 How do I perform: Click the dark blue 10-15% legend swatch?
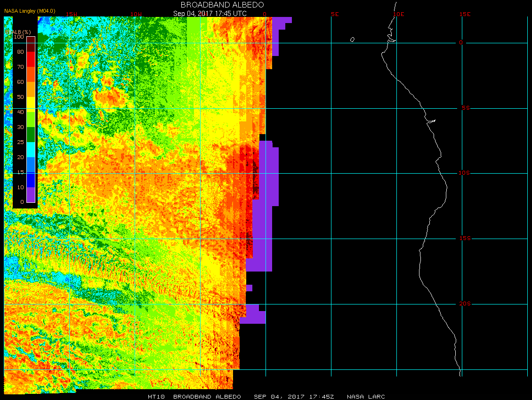[31, 180]
